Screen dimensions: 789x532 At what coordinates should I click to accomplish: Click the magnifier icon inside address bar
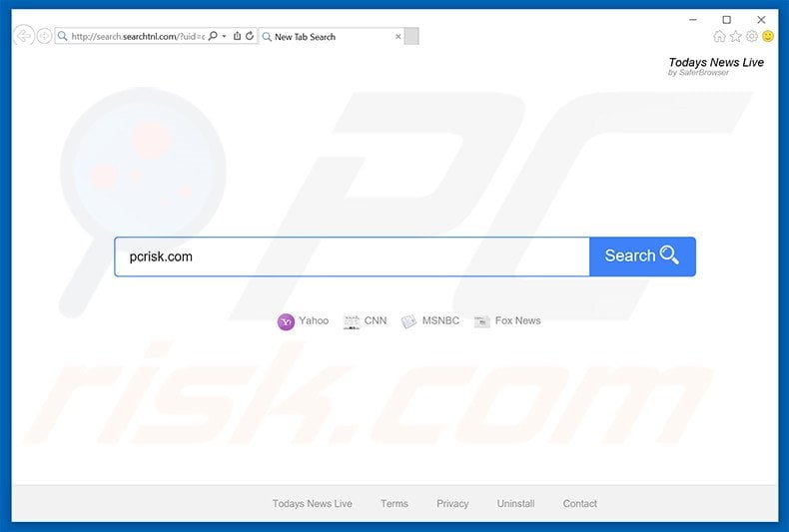point(213,36)
